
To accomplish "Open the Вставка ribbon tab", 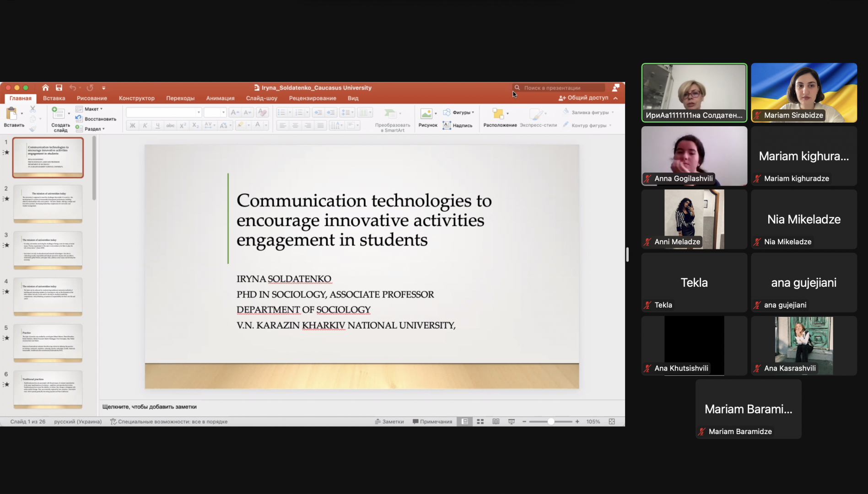I will point(54,98).
